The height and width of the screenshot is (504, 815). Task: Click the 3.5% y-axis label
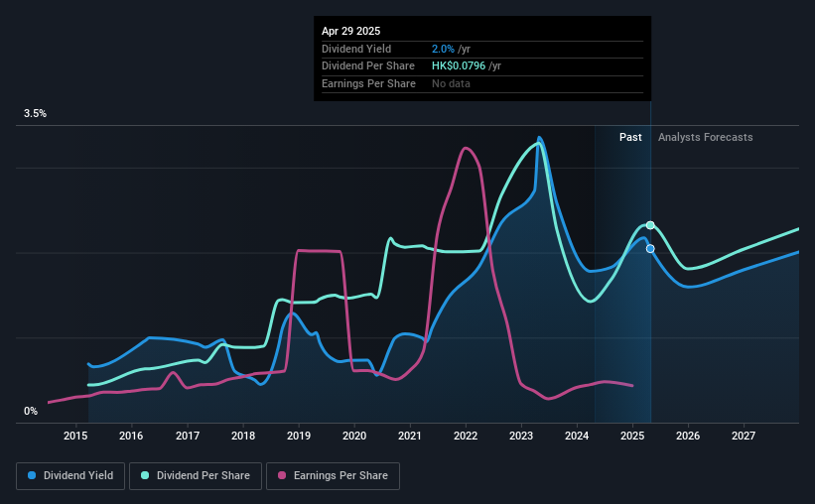35,113
